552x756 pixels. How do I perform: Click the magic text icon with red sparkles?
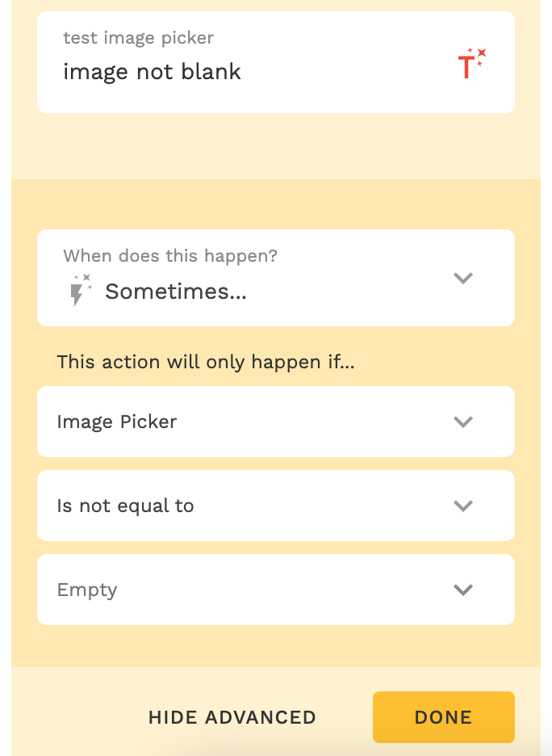(471, 64)
